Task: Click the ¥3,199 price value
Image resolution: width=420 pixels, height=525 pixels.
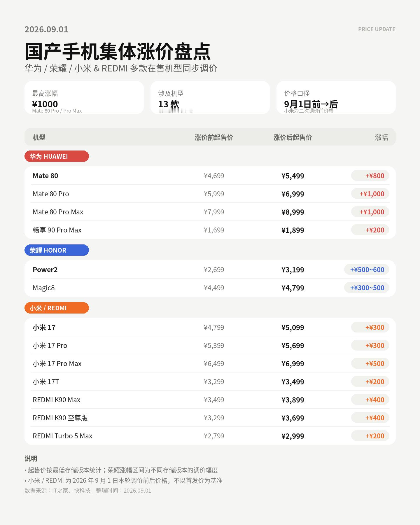Action: pos(293,270)
